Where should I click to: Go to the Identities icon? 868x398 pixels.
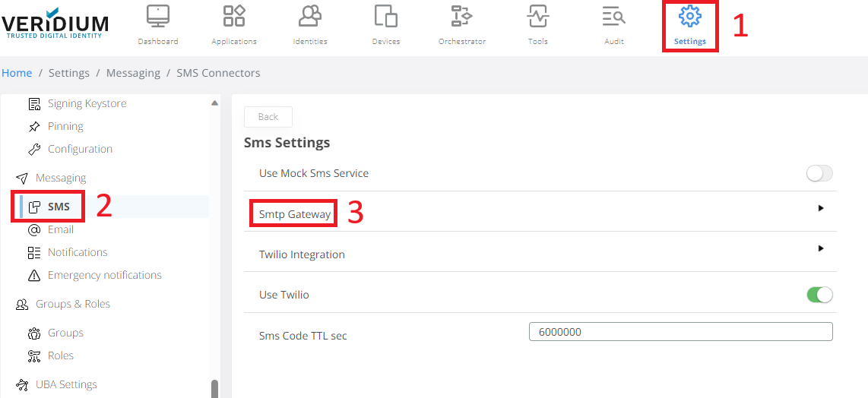click(x=310, y=17)
